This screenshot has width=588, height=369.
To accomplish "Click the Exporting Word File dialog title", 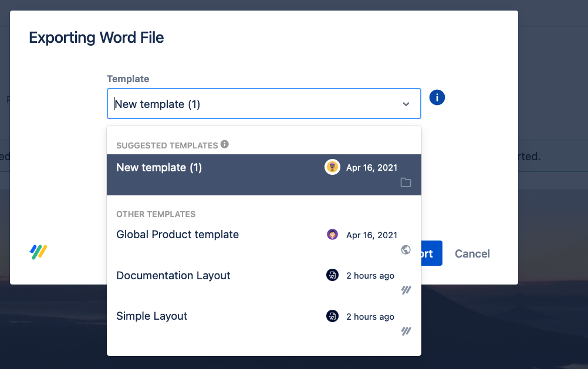I will pyautogui.click(x=96, y=38).
